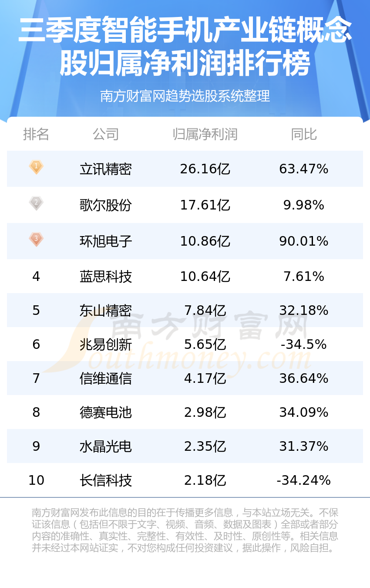
Task: Select the 公司 column header
Action: (106, 134)
